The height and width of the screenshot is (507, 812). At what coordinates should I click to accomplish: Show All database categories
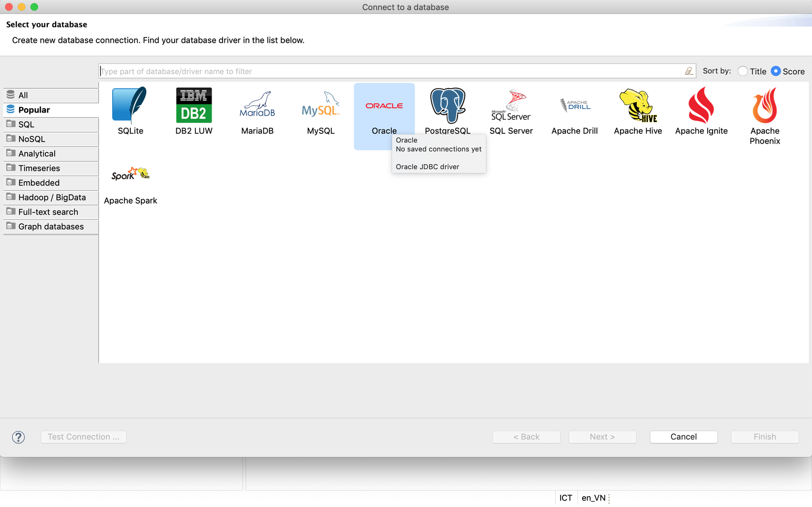tap(51, 95)
